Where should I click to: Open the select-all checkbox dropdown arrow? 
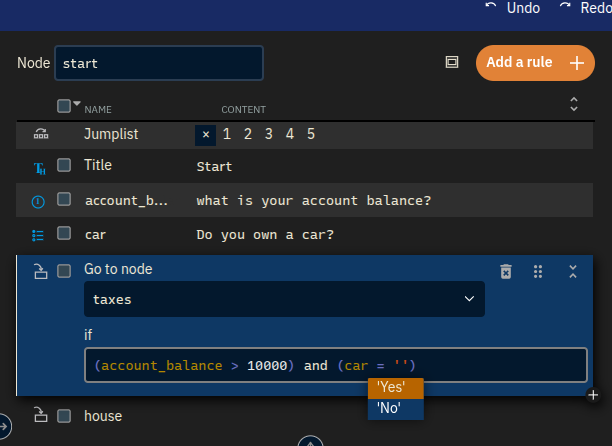[77, 103]
